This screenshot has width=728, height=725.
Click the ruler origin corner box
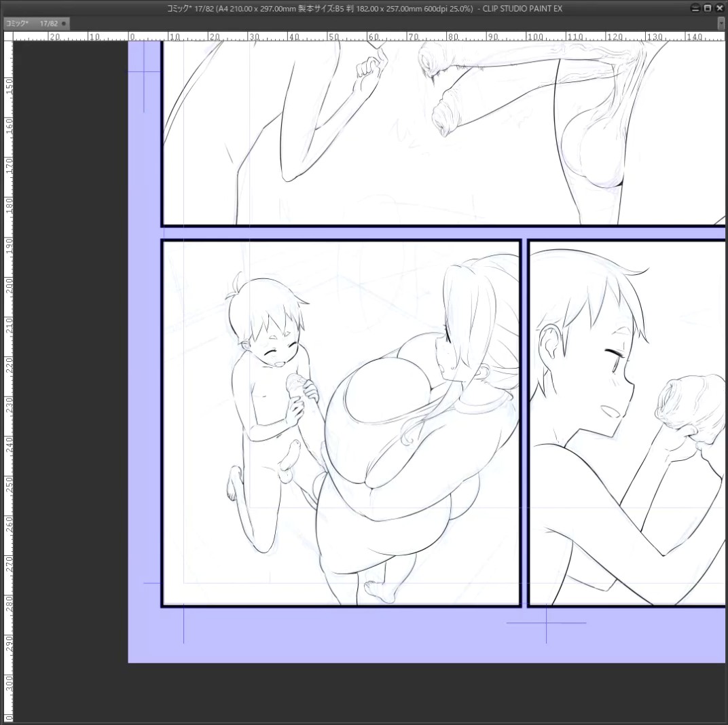8,36
